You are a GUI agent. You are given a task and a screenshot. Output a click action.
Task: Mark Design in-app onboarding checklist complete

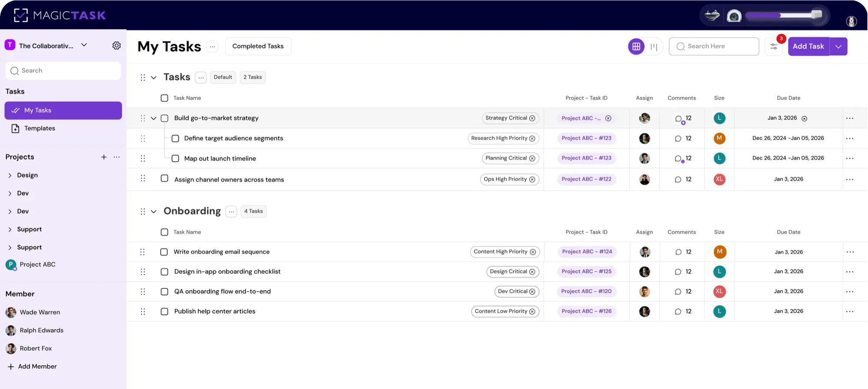(164, 272)
